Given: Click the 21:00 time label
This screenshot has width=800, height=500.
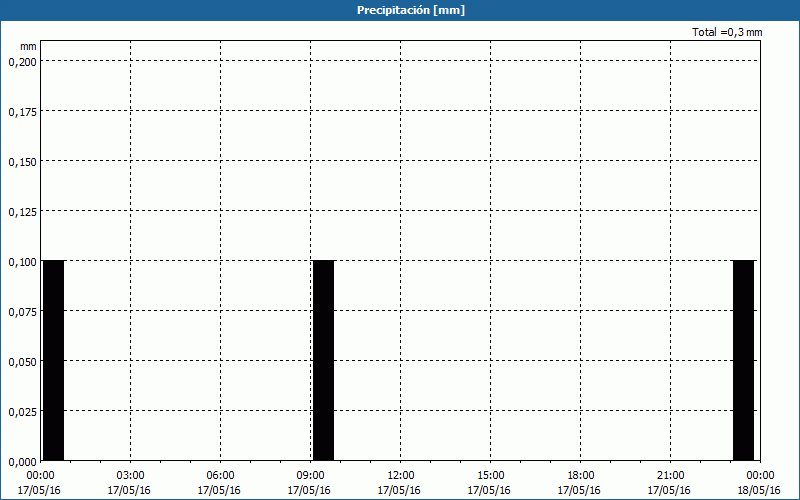Looking at the screenshot, I should pyautogui.click(x=670, y=476).
